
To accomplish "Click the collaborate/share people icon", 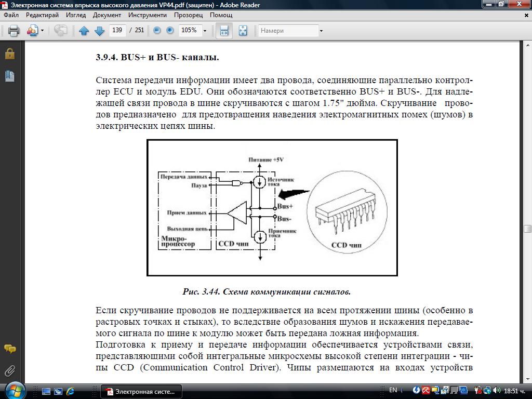I will 33,31.
